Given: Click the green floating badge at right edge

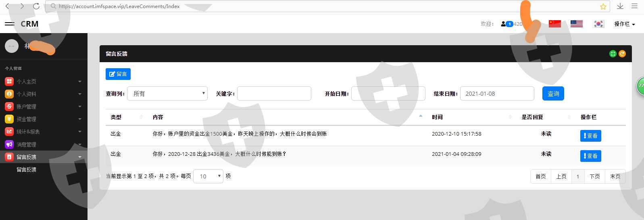Looking at the screenshot, I should pos(640,86).
